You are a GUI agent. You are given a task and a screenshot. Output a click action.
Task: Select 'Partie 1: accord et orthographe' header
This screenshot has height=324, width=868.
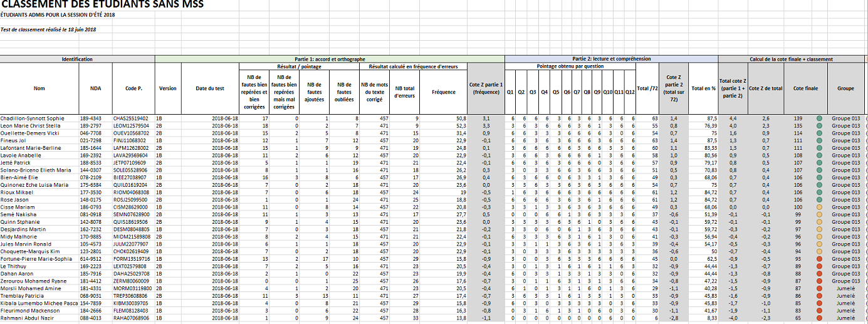(329, 59)
